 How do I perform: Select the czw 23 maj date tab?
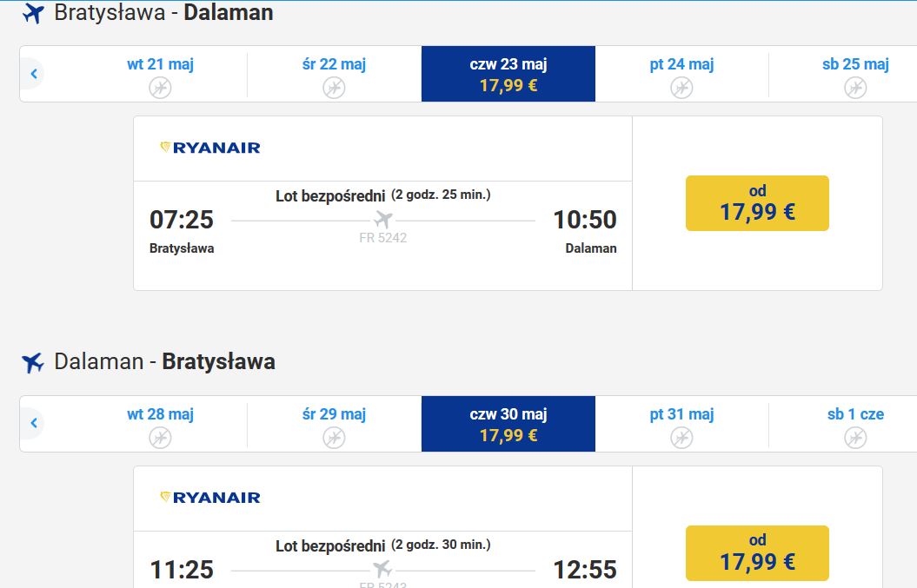point(508,74)
